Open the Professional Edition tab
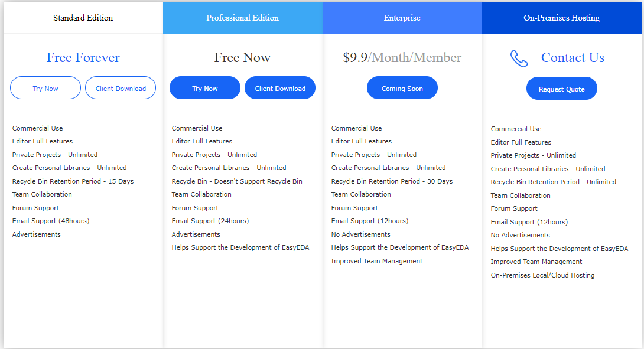The height and width of the screenshot is (349, 644). [x=242, y=18]
